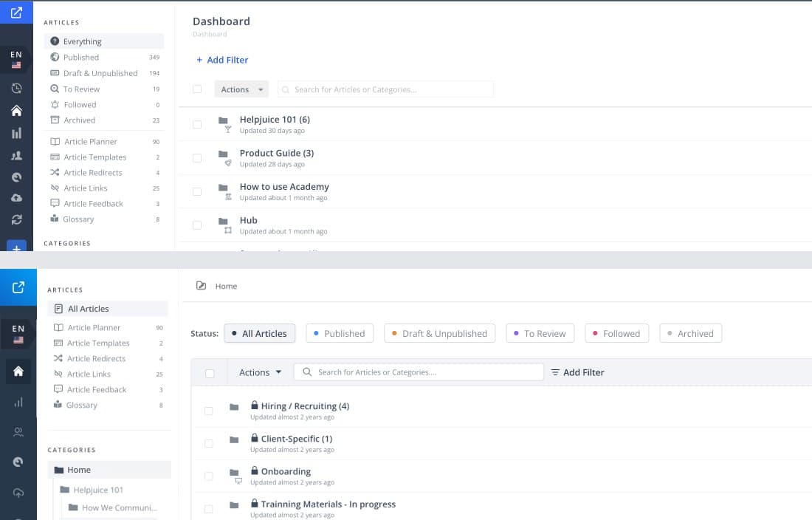Open EN language selector in the Home view
This screenshot has width=812, height=520.
pos(18,334)
